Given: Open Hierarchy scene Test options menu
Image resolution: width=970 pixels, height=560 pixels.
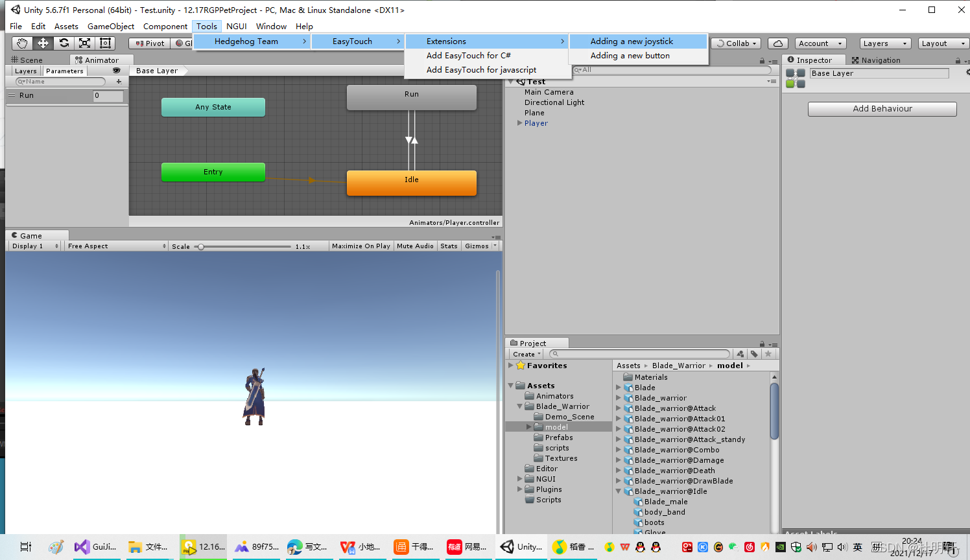Looking at the screenshot, I should coord(772,82).
